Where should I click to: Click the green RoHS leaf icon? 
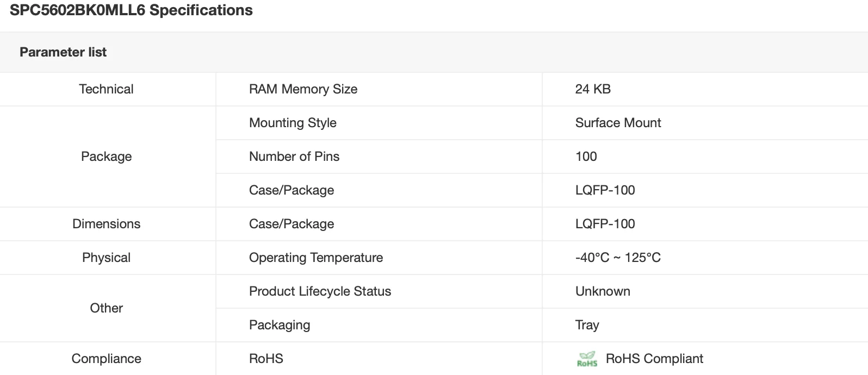coord(587,359)
